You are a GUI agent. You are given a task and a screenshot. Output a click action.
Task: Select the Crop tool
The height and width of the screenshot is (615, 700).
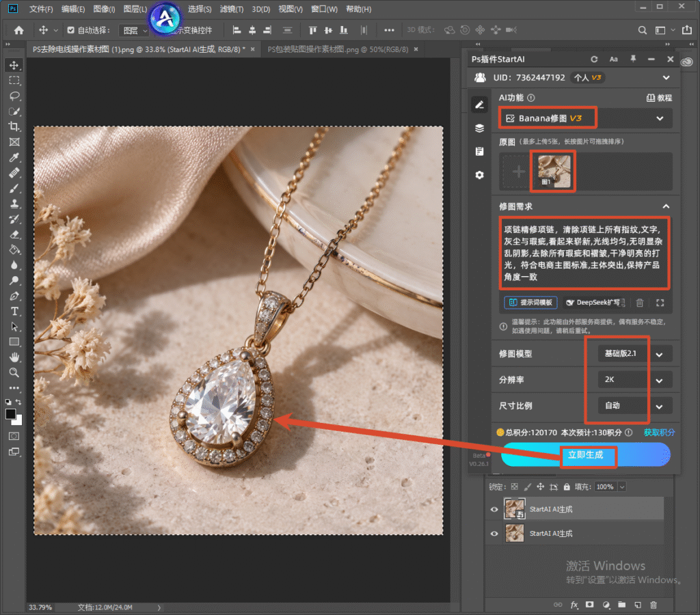(14, 126)
